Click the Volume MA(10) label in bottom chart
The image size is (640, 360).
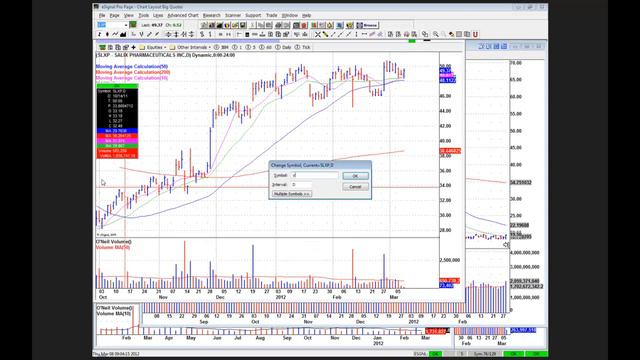[x=114, y=313]
